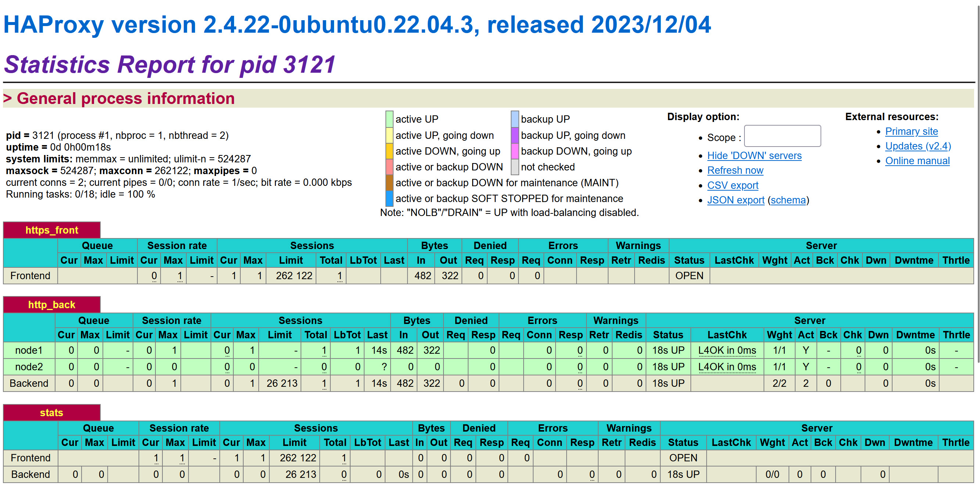Screen dimensions: 980x490
Task: Click the active DOWN going up swatch
Action: click(x=389, y=151)
